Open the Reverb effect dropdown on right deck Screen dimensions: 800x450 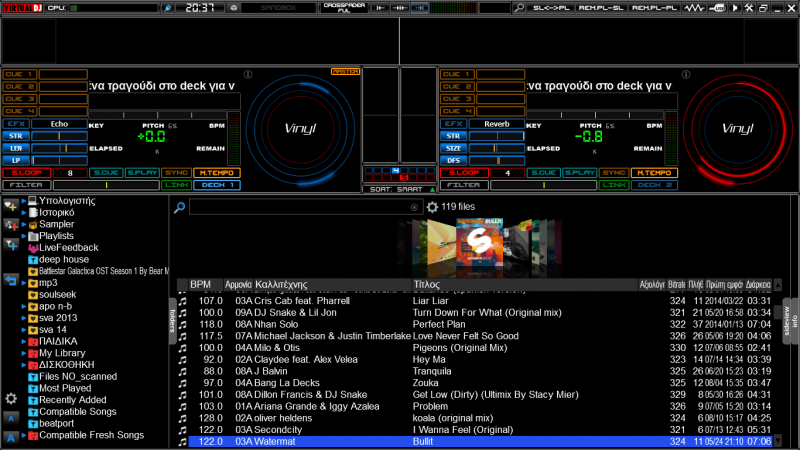[496, 124]
